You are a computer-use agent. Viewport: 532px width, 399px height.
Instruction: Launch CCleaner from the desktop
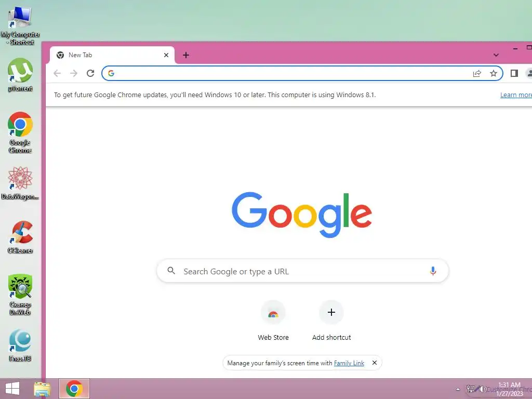coord(20,237)
